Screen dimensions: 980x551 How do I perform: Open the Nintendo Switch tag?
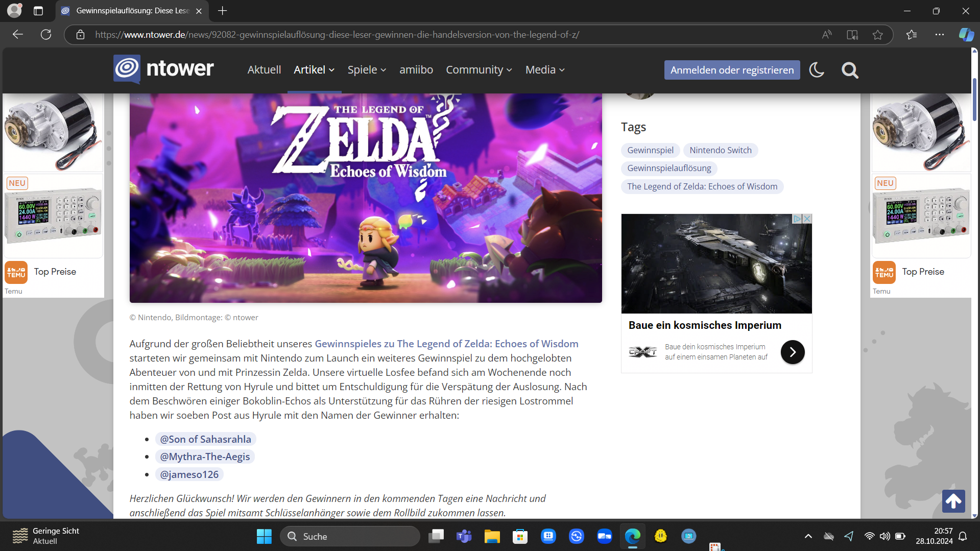720,150
